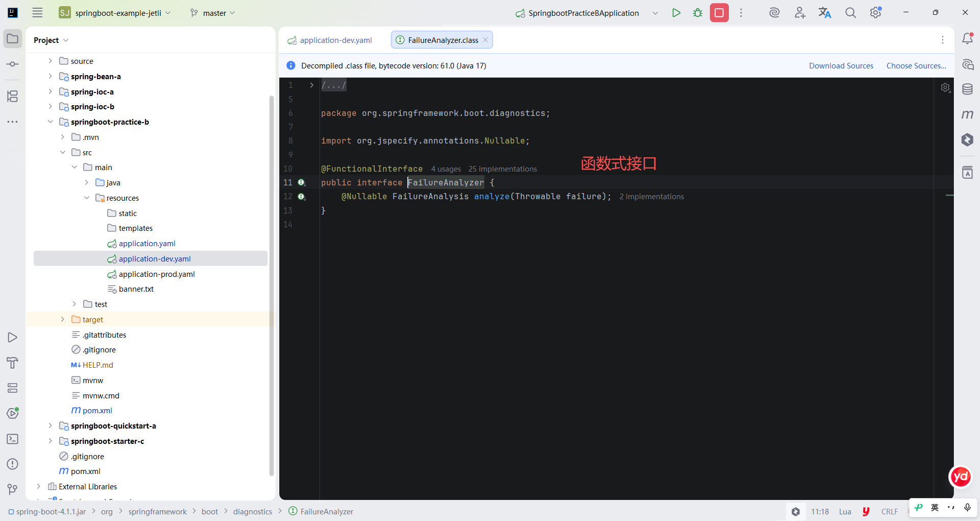Open editor tab options menu
The width and height of the screenshot is (980, 521).
pos(943,40)
